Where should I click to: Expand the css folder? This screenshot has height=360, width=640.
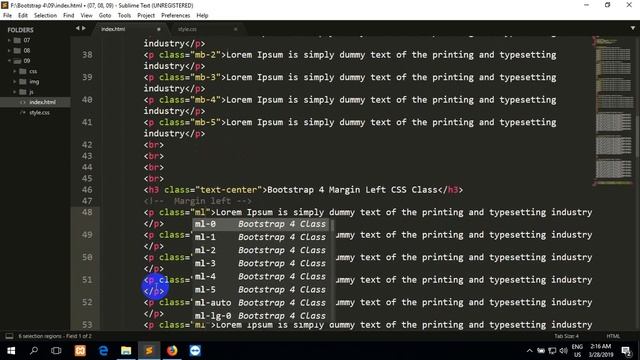(15, 71)
